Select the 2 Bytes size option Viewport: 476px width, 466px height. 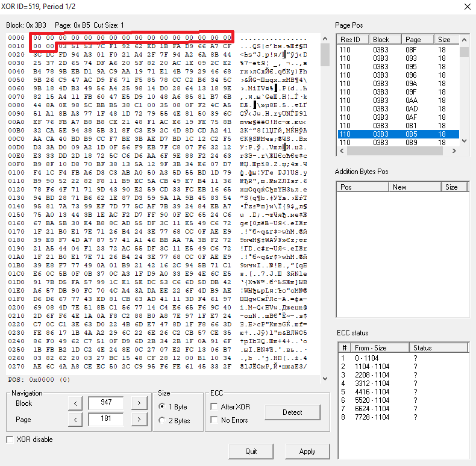click(x=175, y=420)
